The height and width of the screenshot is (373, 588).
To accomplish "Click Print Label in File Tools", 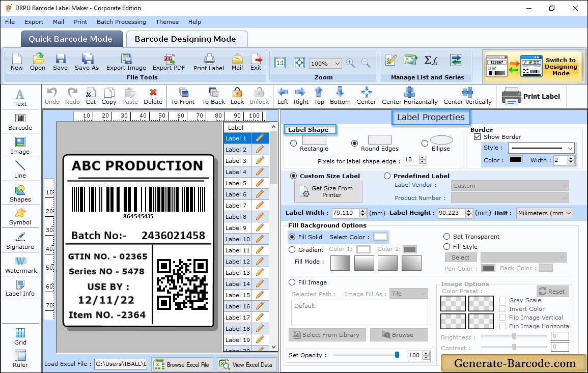I will click(209, 62).
